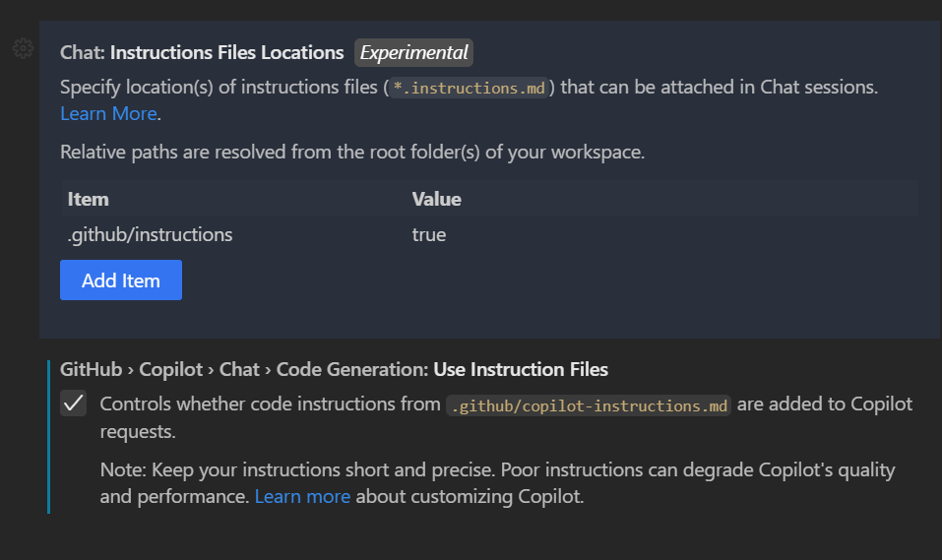Open the gear menu for Instructions Files Locations

(x=24, y=48)
